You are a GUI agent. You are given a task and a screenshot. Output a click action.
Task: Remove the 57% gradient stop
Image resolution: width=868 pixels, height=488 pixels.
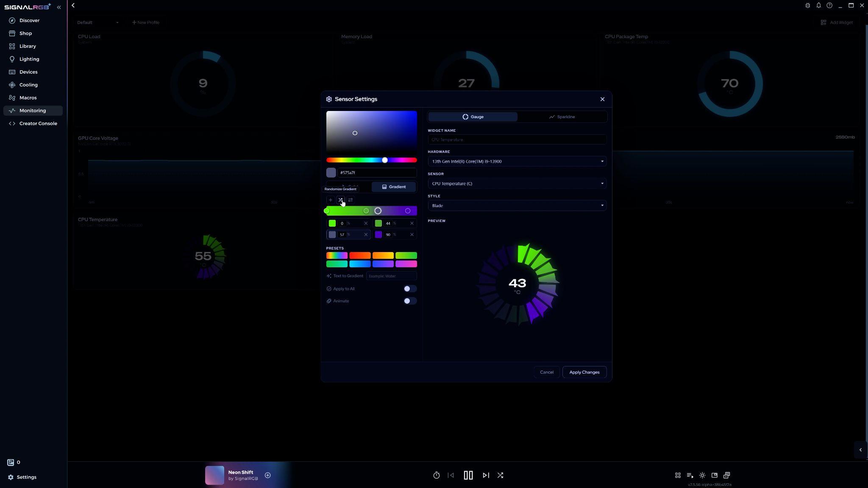tap(366, 235)
